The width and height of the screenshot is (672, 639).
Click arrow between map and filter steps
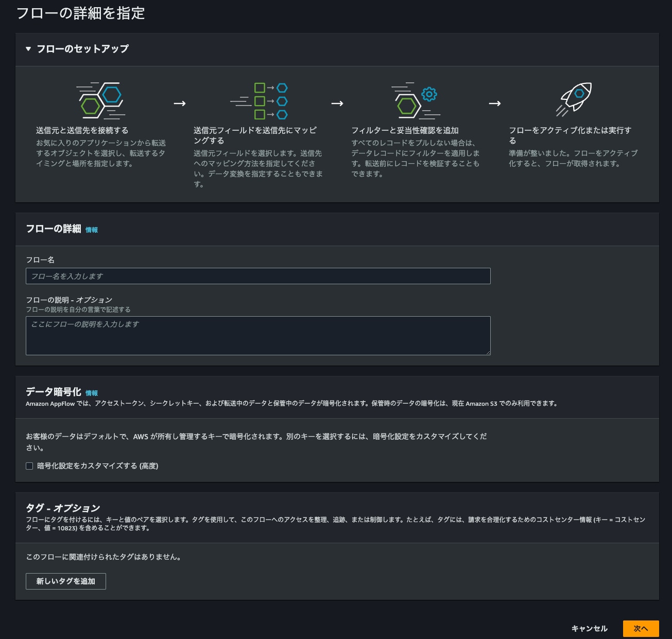pyautogui.click(x=337, y=103)
